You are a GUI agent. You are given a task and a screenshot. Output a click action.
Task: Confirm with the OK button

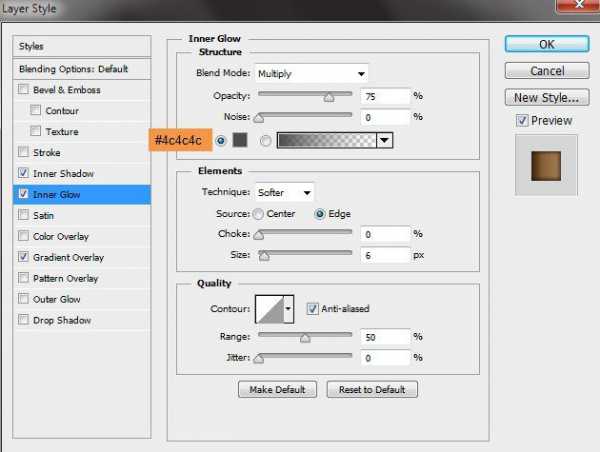click(547, 44)
